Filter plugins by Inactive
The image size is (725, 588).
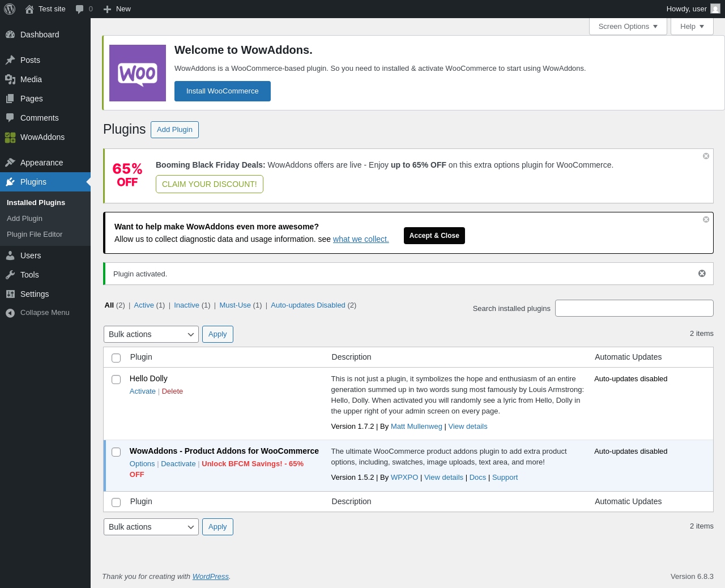click(186, 305)
